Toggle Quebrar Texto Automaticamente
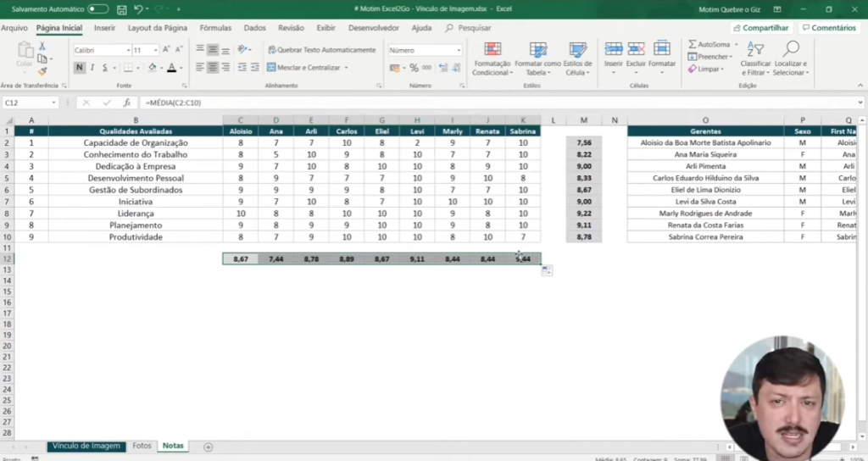The width and height of the screenshot is (868, 461). click(x=321, y=50)
